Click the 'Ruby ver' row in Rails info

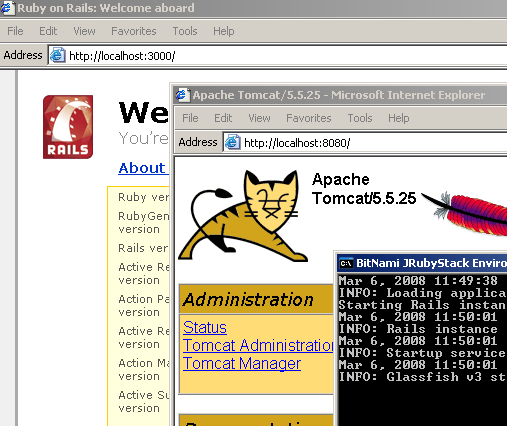point(143,197)
